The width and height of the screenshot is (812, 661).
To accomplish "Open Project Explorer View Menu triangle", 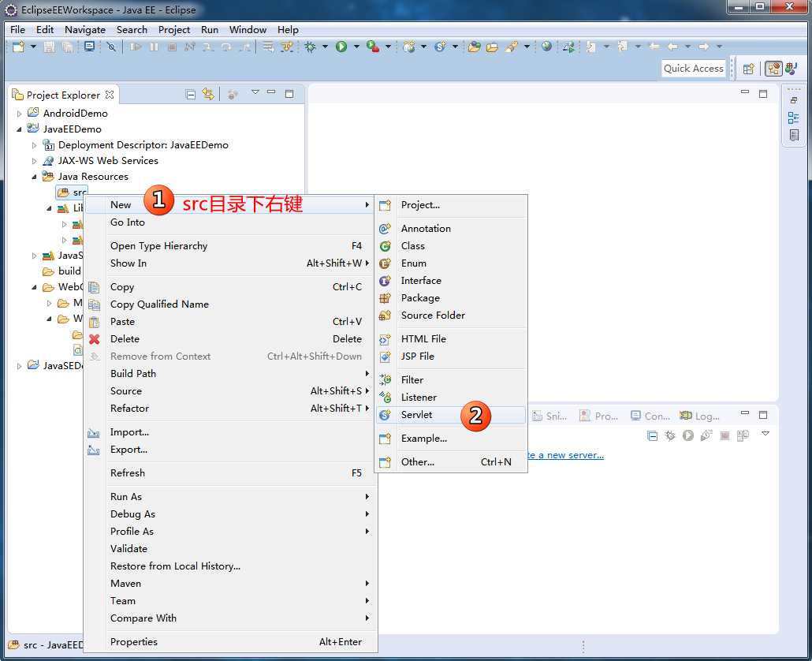I will click(255, 91).
